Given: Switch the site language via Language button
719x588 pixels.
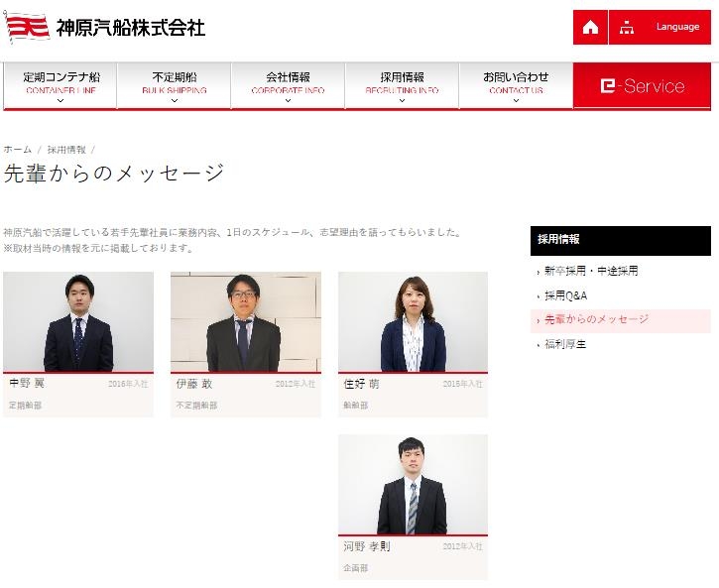Looking at the screenshot, I should (677, 28).
